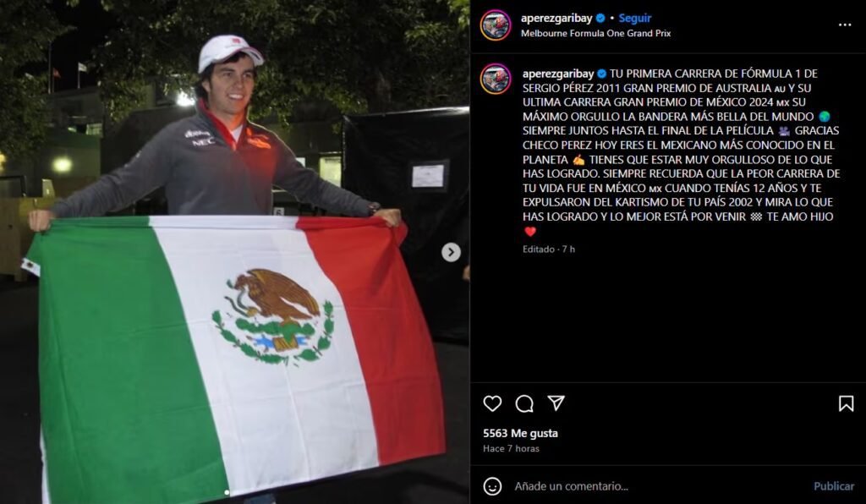Click the Editado 7 h caption timestamp
The width and height of the screenshot is (866, 504).
[x=548, y=249]
